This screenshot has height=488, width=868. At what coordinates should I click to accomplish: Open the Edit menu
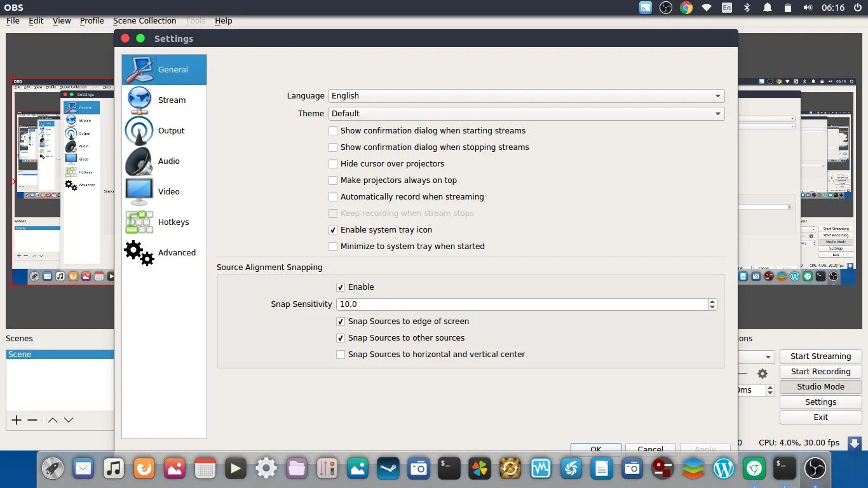point(36,21)
